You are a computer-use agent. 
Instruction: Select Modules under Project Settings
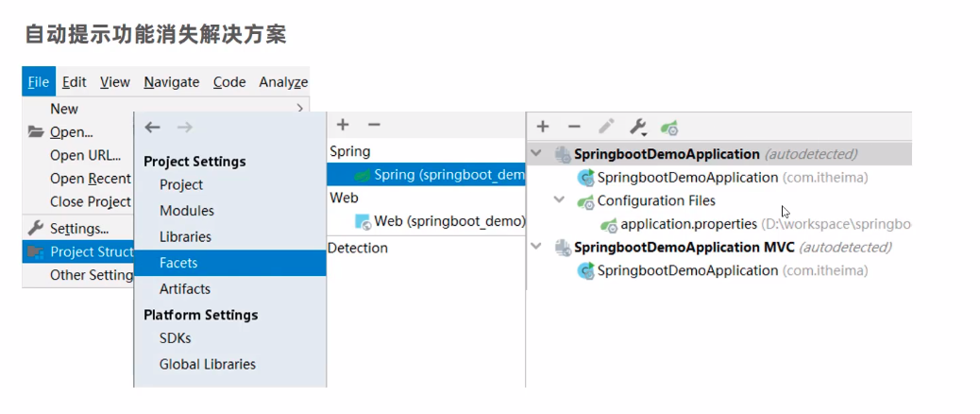(187, 211)
